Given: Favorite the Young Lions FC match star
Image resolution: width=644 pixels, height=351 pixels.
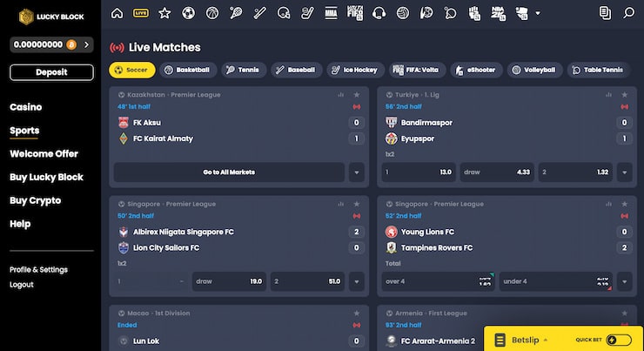Looking at the screenshot, I should 624,205.
